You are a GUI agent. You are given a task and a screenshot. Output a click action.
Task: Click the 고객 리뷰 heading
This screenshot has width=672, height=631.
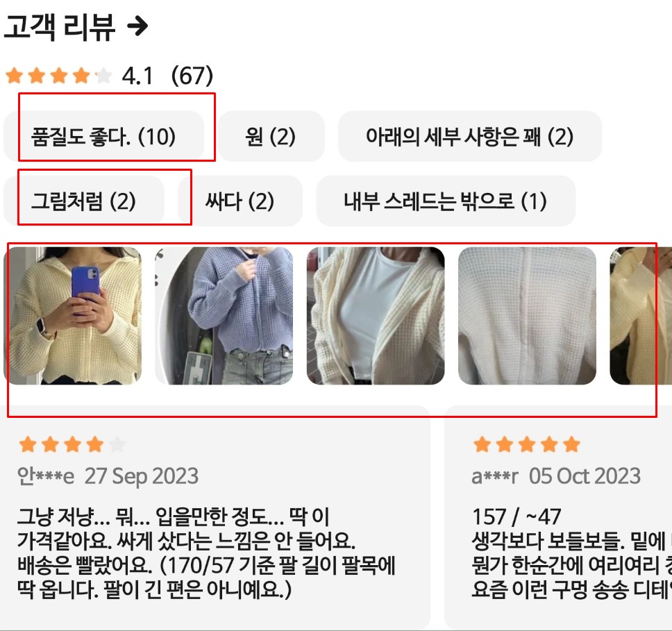pos(60,27)
